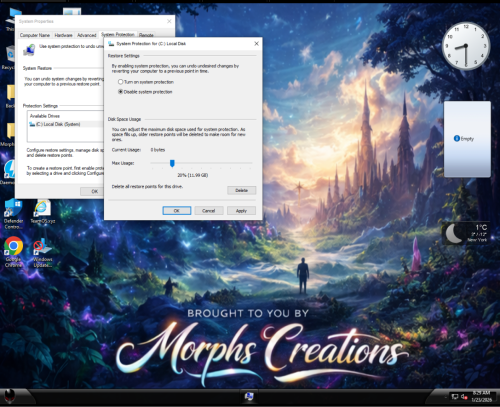
Task: Click the Daemon Tools lightning desktop icon
Action: click(9, 172)
